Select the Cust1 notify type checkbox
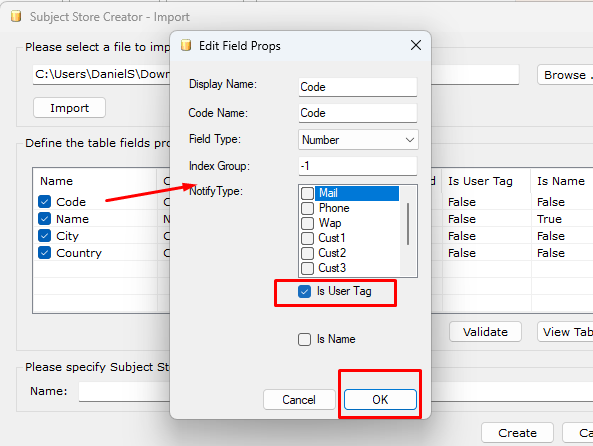Image resolution: width=593 pixels, height=446 pixels. (307, 238)
